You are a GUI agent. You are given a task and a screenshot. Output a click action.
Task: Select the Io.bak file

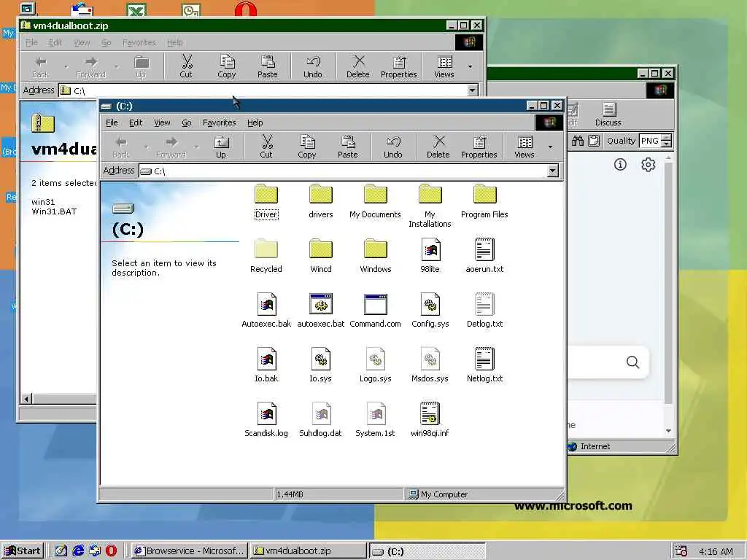click(266, 365)
